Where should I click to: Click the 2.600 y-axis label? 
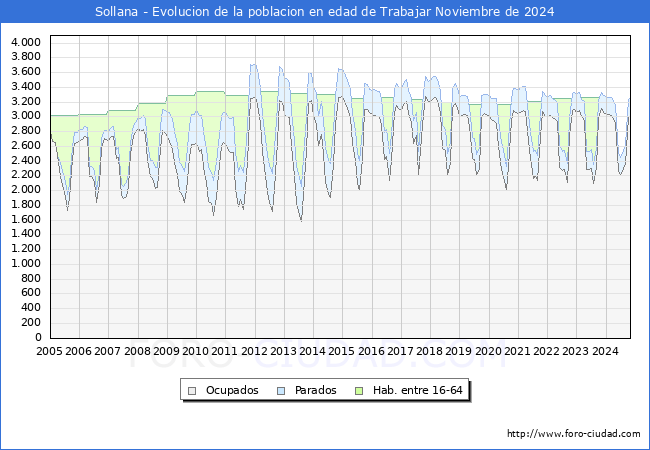26,145
